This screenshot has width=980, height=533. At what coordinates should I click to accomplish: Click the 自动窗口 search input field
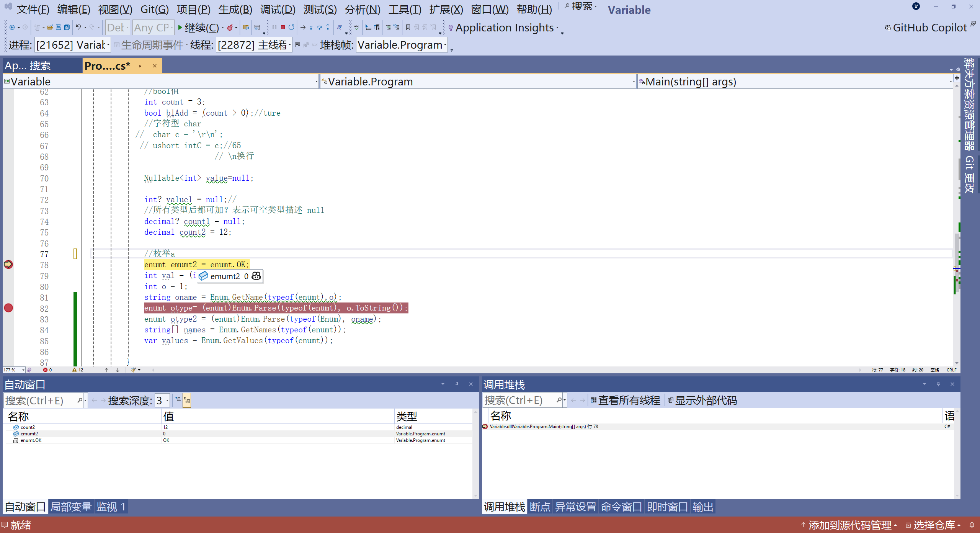click(40, 401)
